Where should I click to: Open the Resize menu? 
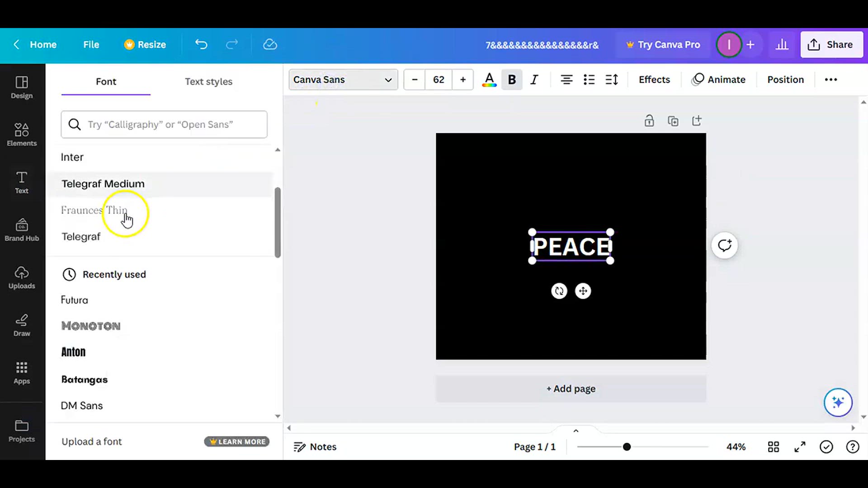click(145, 44)
